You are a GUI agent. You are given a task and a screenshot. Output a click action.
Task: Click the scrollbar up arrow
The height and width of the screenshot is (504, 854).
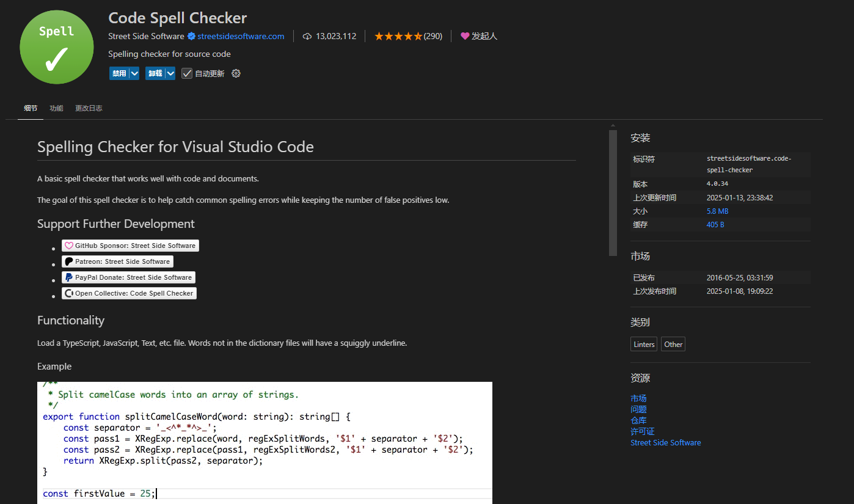tap(613, 126)
